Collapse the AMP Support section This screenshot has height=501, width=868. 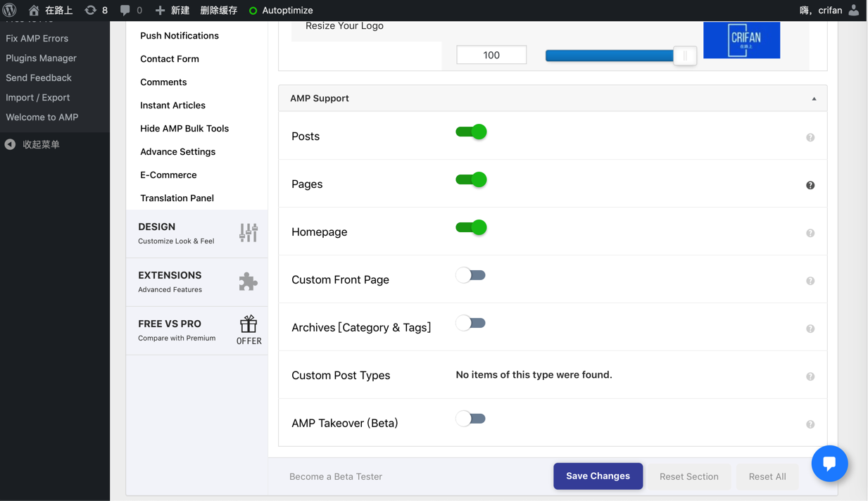[x=814, y=99]
